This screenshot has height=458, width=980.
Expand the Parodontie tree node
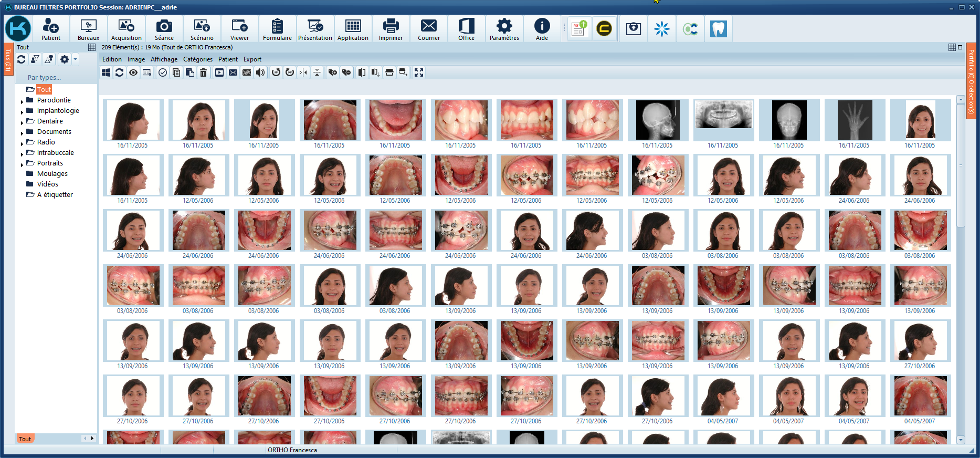click(22, 101)
